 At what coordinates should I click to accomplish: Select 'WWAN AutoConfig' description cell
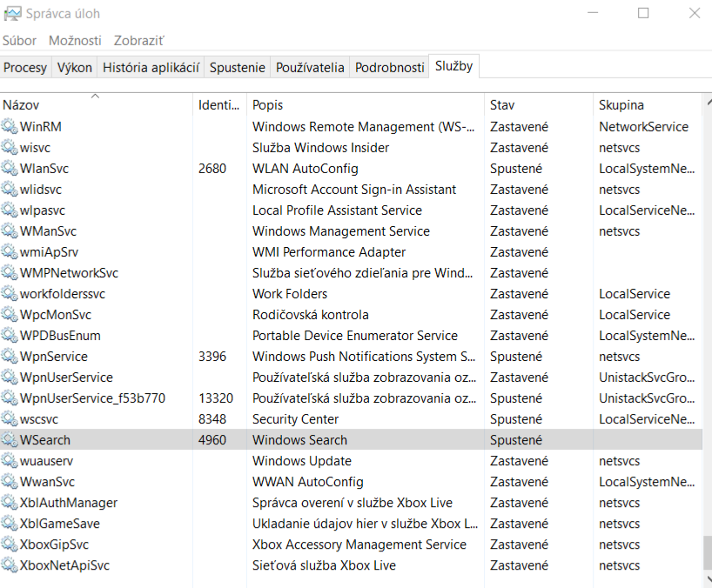[308, 481]
